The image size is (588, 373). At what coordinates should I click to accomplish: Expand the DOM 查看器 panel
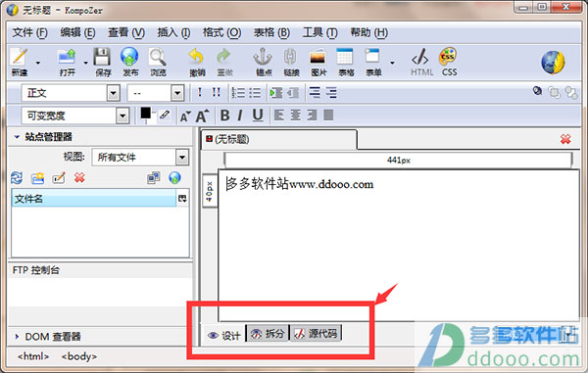(17, 337)
